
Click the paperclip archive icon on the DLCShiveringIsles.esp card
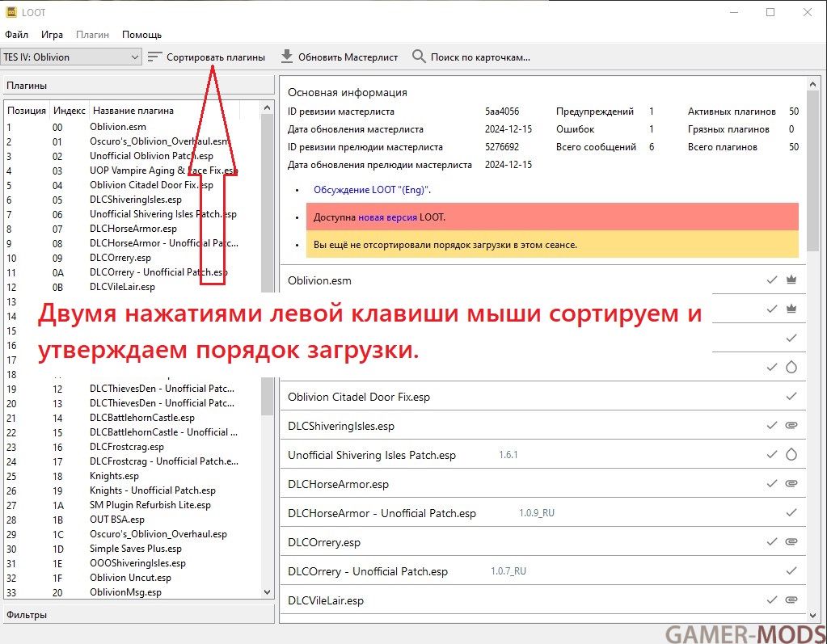pos(791,425)
